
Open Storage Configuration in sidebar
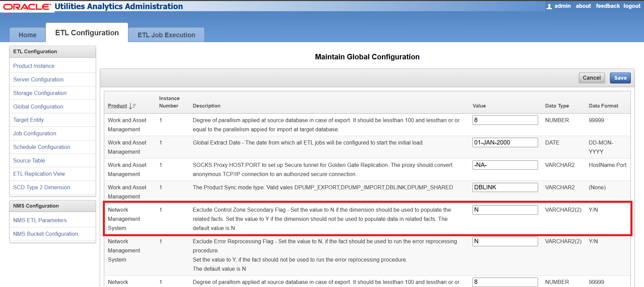tap(40, 93)
